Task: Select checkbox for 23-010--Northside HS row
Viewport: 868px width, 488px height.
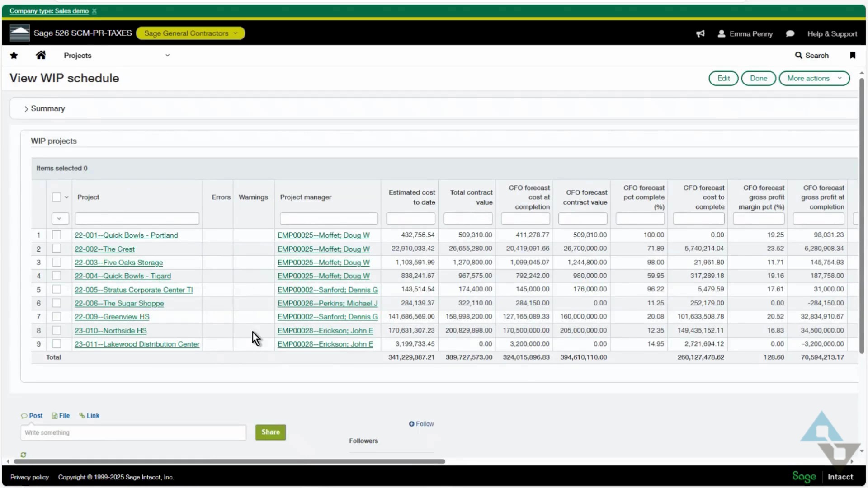Action: pos(57,330)
